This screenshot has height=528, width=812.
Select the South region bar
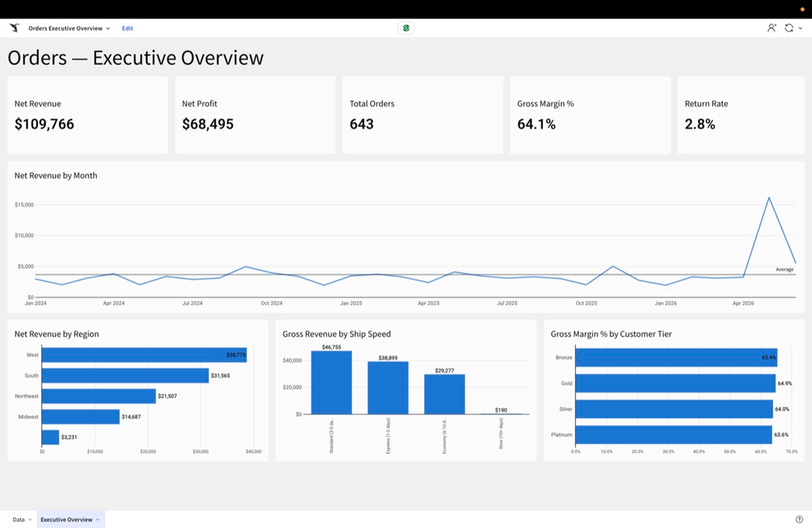coord(125,375)
